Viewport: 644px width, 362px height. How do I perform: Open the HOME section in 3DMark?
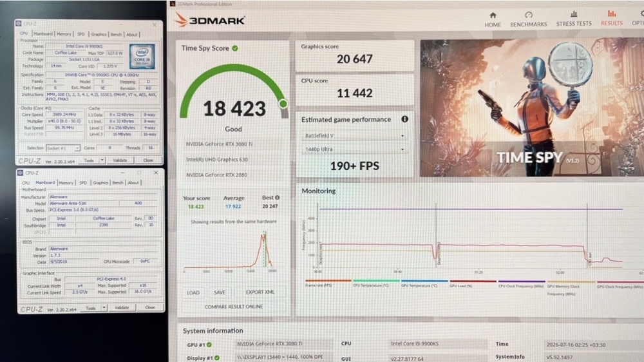click(493, 20)
